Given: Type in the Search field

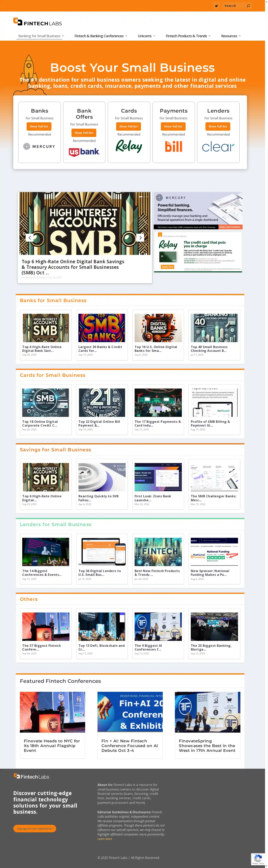Looking at the screenshot, I should tap(233, 6).
